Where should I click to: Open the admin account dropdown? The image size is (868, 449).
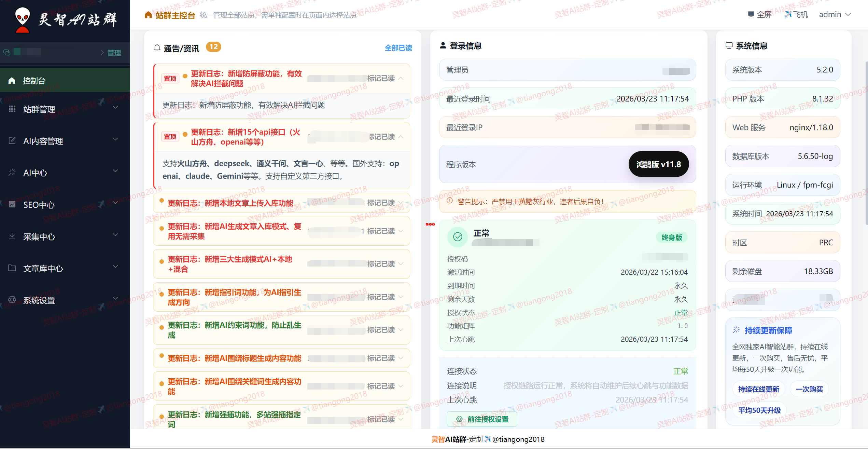[835, 14]
